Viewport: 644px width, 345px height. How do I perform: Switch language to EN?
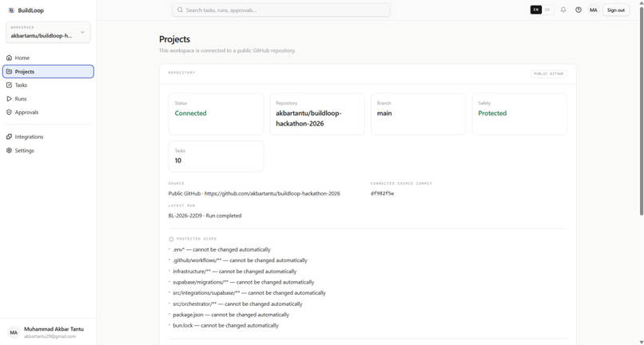tap(536, 10)
